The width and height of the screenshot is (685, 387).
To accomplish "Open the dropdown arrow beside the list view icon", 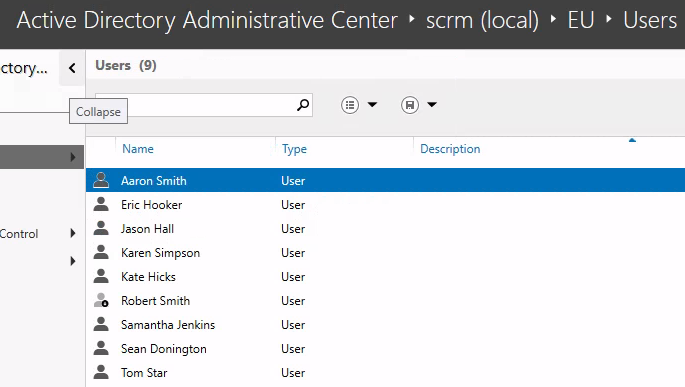I will point(372,104).
